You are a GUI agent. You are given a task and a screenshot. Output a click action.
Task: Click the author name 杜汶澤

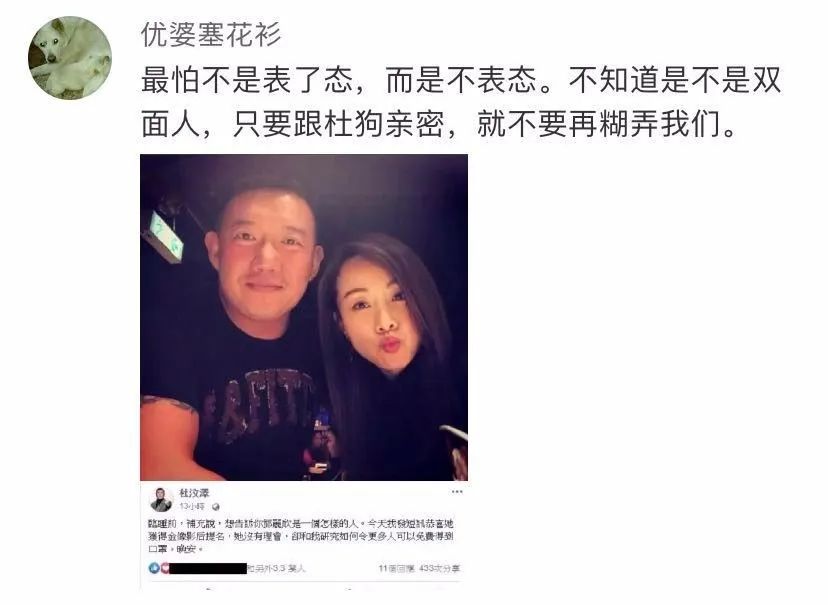tap(194, 493)
